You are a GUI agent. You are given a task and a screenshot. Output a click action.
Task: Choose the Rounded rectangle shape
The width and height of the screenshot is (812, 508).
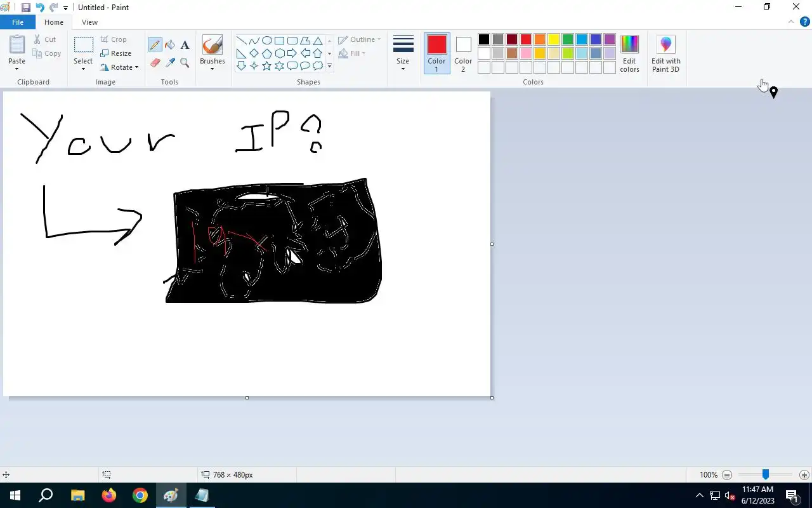(292, 41)
